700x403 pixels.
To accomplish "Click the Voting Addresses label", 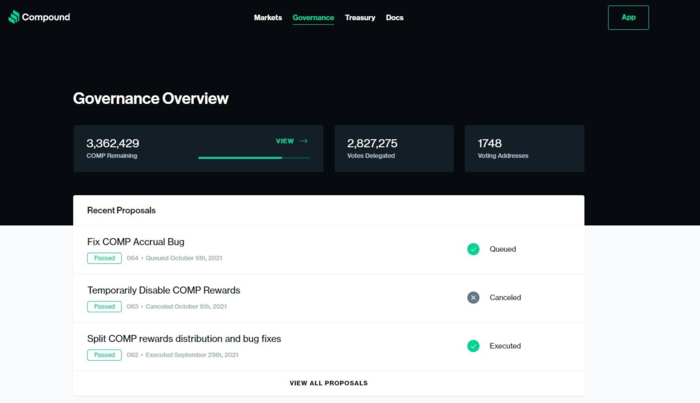I will pos(503,156).
